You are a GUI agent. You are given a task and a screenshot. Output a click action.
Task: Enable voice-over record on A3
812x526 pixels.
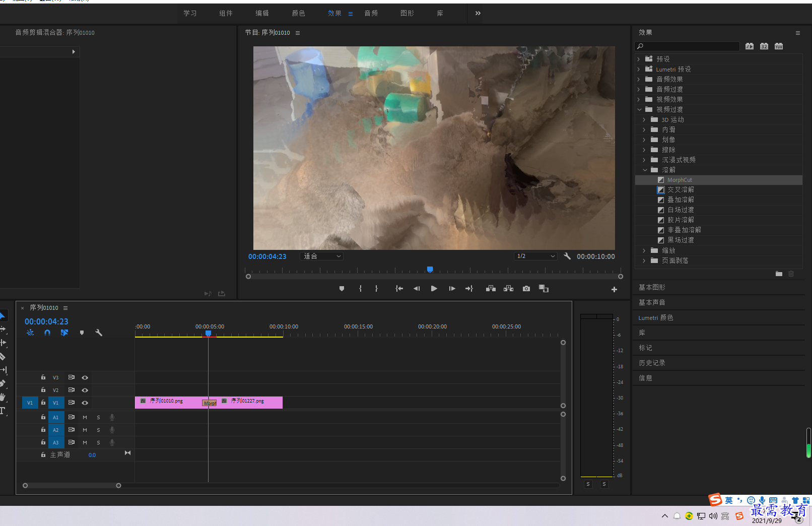click(112, 442)
